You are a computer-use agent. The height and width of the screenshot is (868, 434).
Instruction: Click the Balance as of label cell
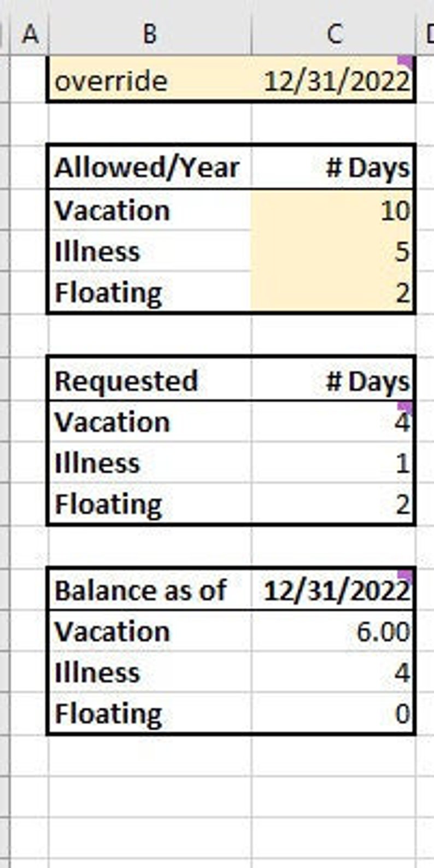point(150,590)
